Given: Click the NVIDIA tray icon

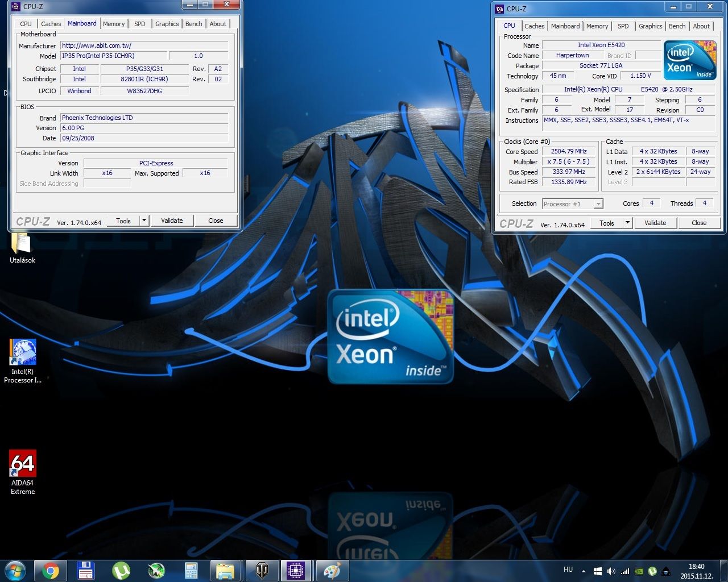Looking at the screenshot, I should (639, 571).
